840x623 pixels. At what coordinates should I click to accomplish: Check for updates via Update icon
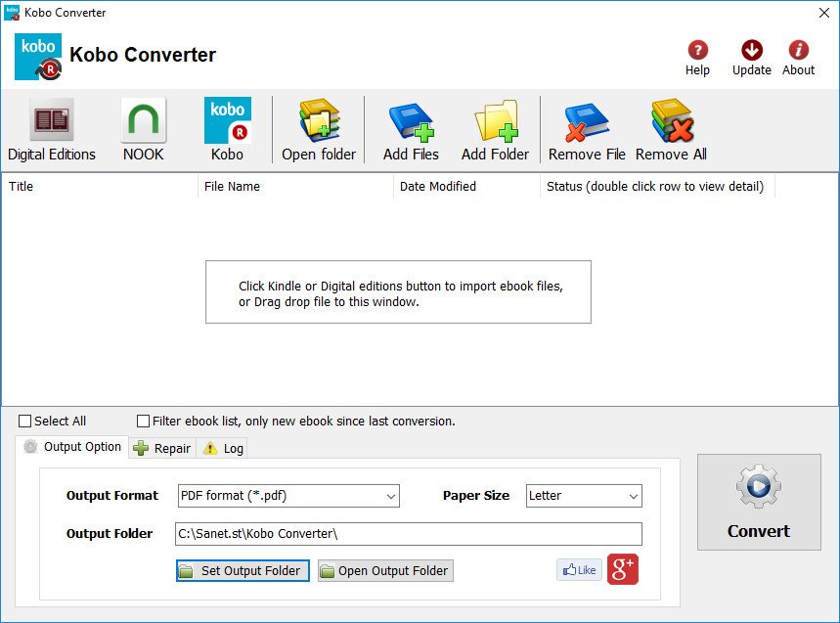point(752,50)
